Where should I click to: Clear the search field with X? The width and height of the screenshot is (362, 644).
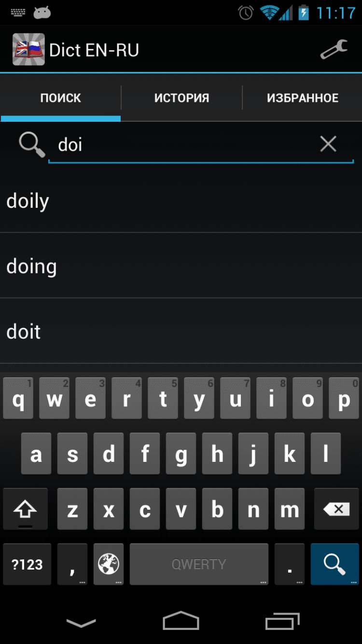coord(328,143)
